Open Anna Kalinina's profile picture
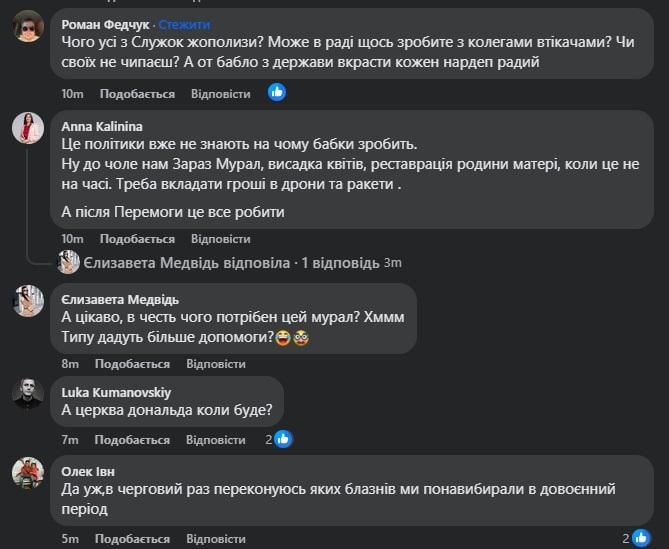This screenshot has width=669, height=549. pyautogui.click(x=27, y=129)
